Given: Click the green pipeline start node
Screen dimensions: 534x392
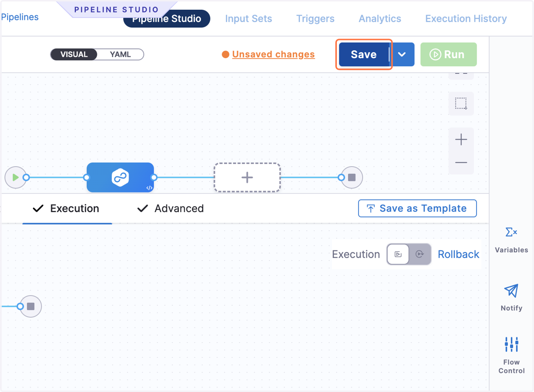Looking at the screenshot, I should pyautogui.click(x=16, y=177).
